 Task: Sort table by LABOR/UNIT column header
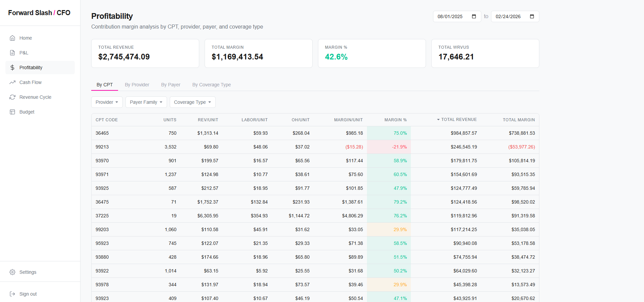(x=255, y=120)
